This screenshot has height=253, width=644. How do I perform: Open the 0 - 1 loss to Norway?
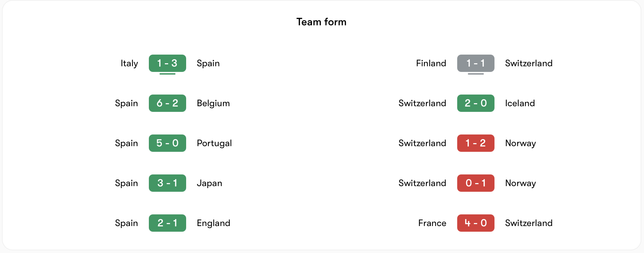point(476,183)
